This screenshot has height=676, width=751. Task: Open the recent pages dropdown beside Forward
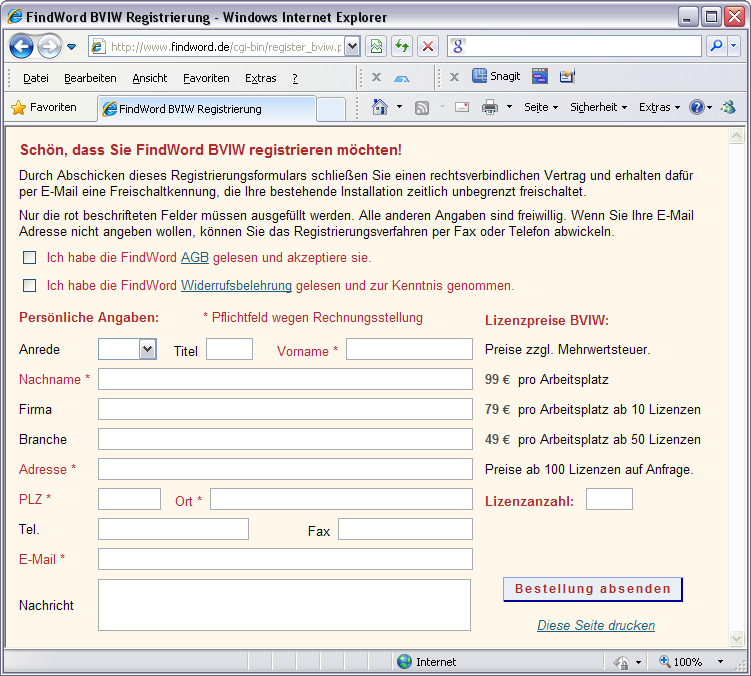pos(71,46)
